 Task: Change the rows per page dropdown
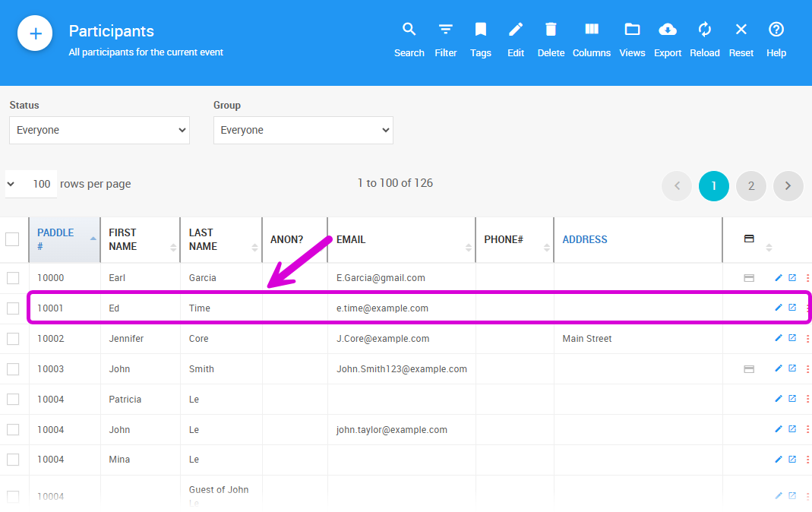click(x=31, y=184)
